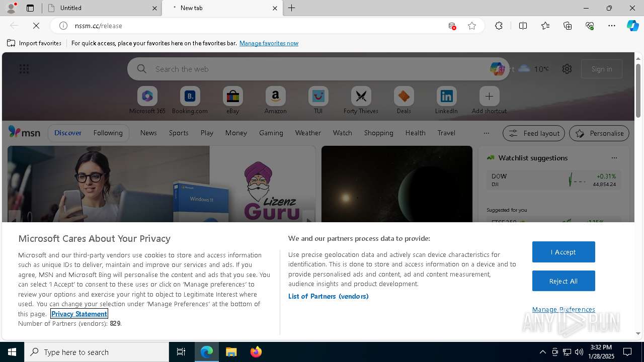Open the Sports category
The width and height of the screenshot is (644, 362).
click(179, 133)
